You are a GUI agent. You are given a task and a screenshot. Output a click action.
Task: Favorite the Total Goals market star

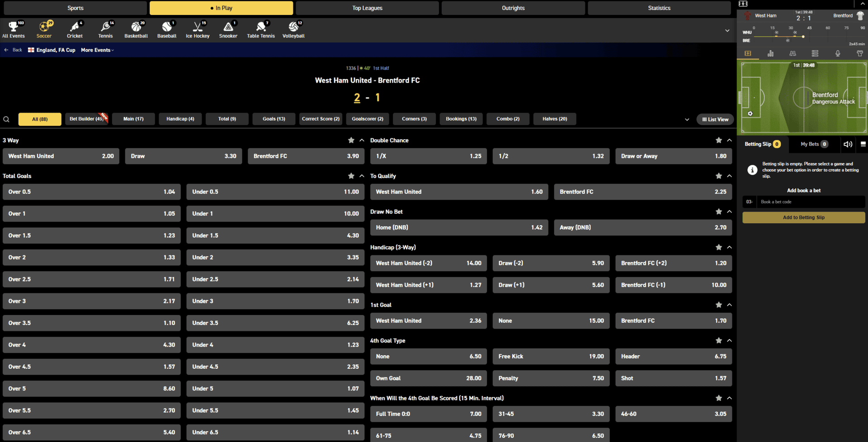pyautogui.click(x=351, y=176)
